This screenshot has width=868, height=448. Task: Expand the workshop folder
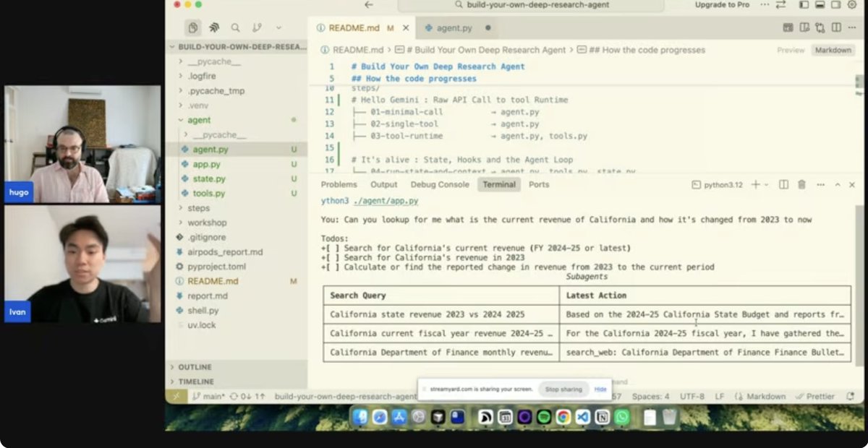point(207,223)
